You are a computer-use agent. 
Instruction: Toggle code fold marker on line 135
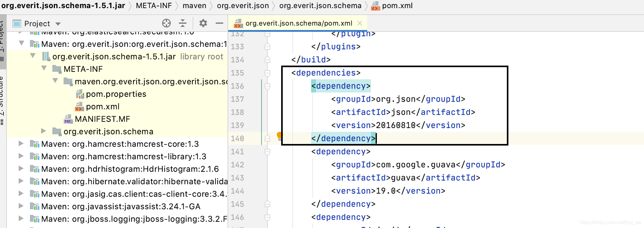[267, 73]
